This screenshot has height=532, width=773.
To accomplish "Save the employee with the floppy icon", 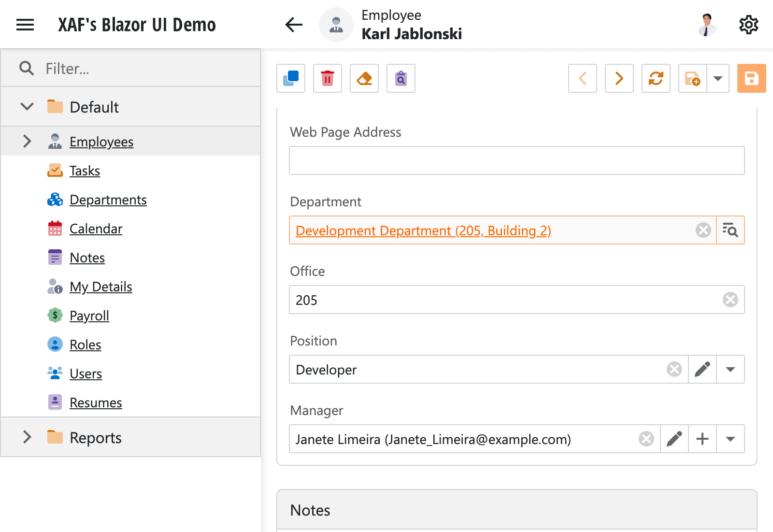I will point(751,78).
